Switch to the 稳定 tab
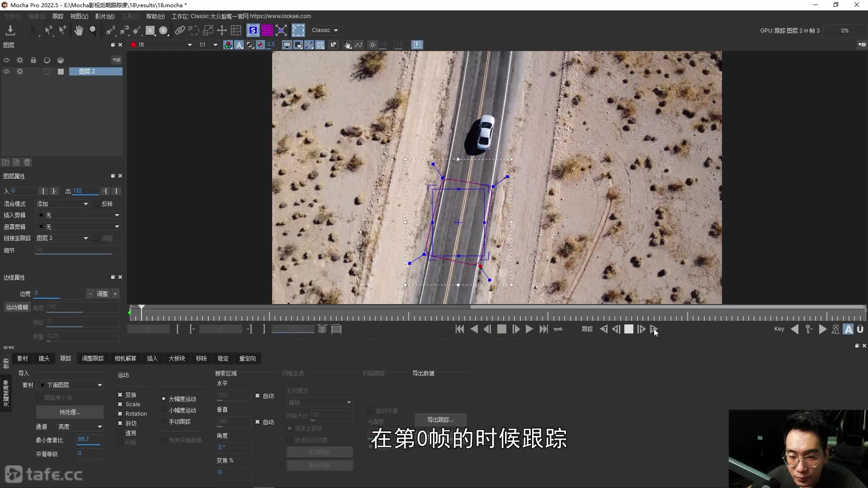Image resolution: width=868 pixels, height=488 pixels. tap(223, 358)
